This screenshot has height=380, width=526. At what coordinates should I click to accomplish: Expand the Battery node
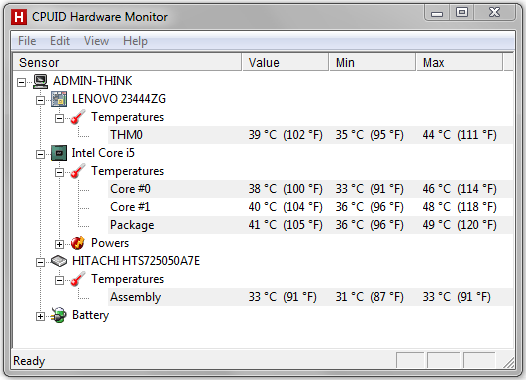(x=40, y=316)
